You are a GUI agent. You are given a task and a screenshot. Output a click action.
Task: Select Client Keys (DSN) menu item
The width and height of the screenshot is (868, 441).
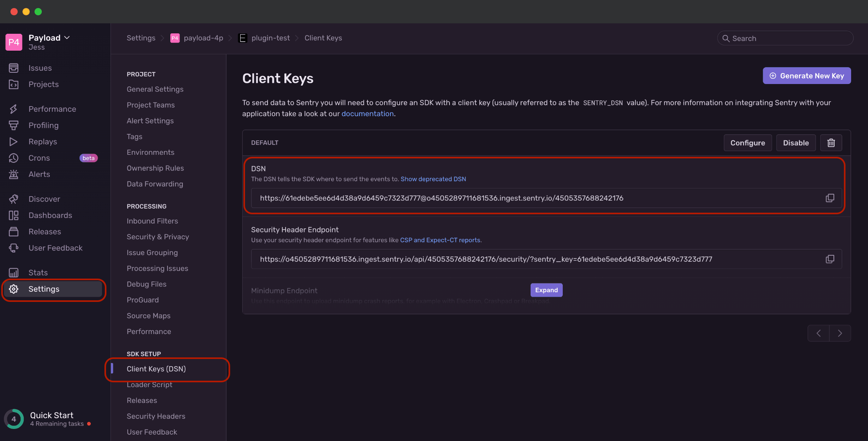click(156, 369)
